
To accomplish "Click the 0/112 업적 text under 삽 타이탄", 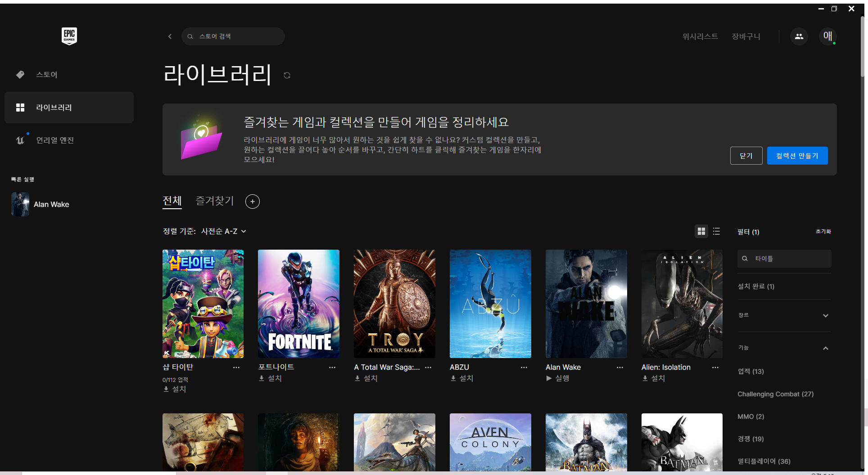I will point(175,380).
